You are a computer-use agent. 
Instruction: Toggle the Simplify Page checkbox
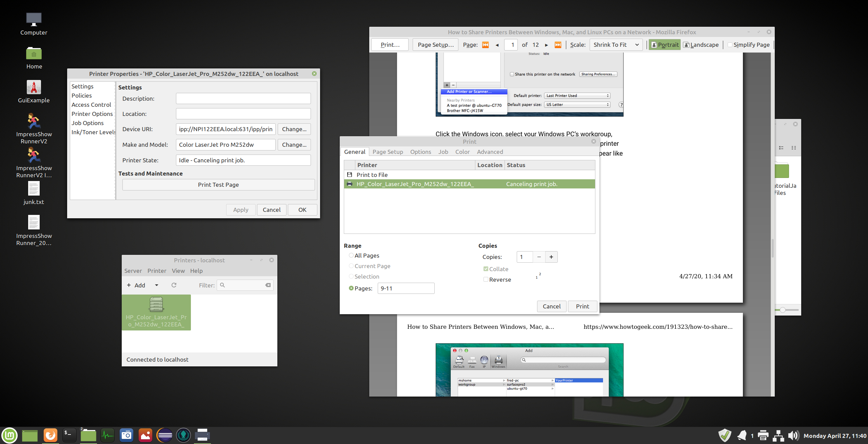730,45
